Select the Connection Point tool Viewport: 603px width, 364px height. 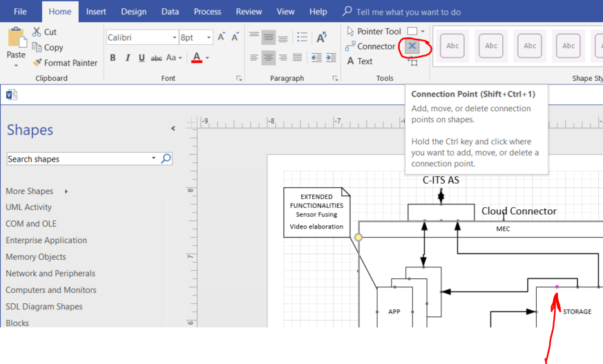412,46
